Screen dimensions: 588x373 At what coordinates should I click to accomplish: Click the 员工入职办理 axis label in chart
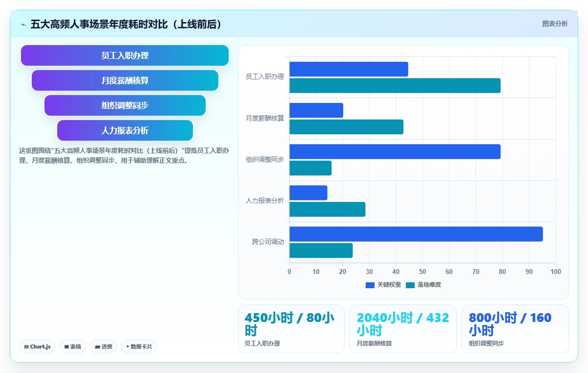[x=265, y=77]
